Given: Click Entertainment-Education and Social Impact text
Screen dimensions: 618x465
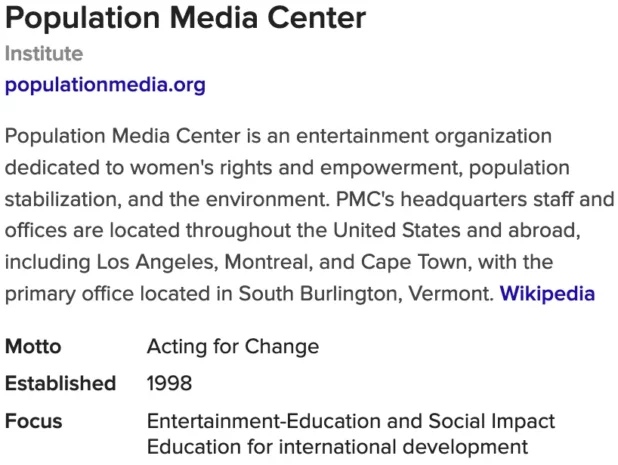Looking at the screenshot, I should (x=350, y=421).
